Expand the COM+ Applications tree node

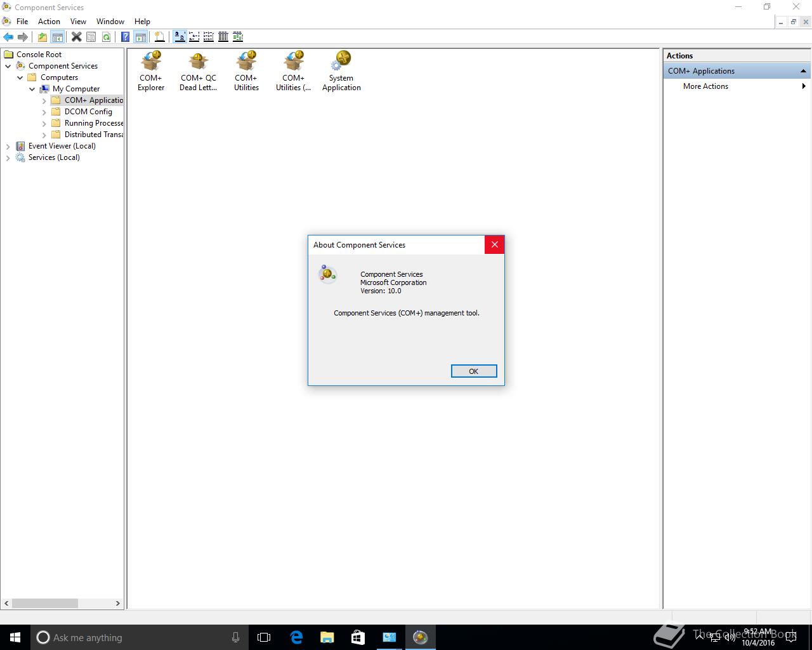pyautogui.click(x=44, y=100)
